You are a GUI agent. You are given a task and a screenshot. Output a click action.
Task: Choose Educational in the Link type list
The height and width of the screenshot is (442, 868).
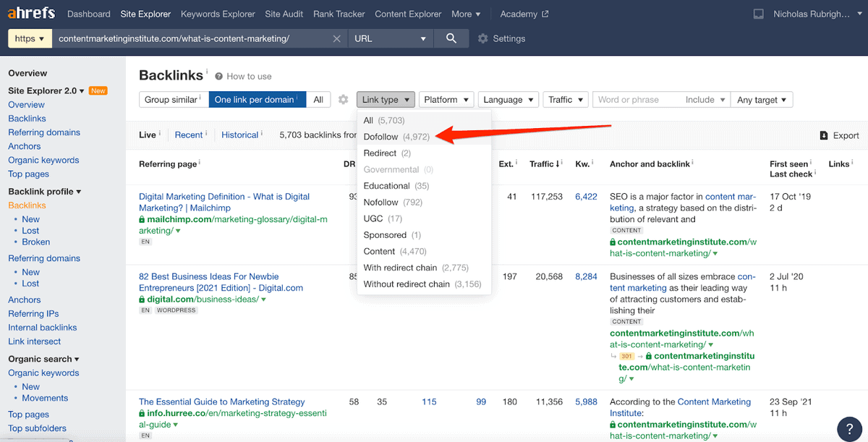click(x=424, y=186)
